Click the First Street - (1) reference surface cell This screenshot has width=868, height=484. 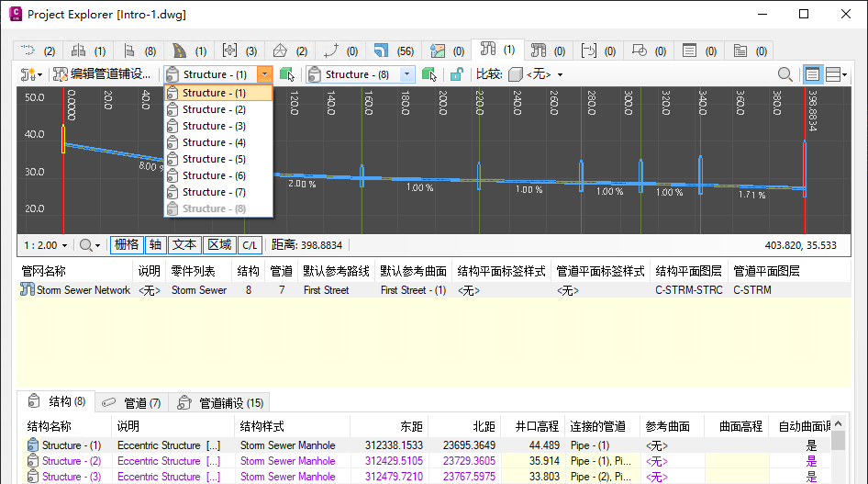click(413, 290)
